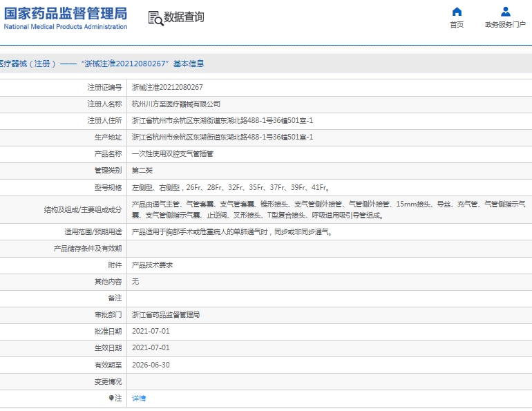Click the 注册证编号 row label
532x411 pixels.
point(104,87)
